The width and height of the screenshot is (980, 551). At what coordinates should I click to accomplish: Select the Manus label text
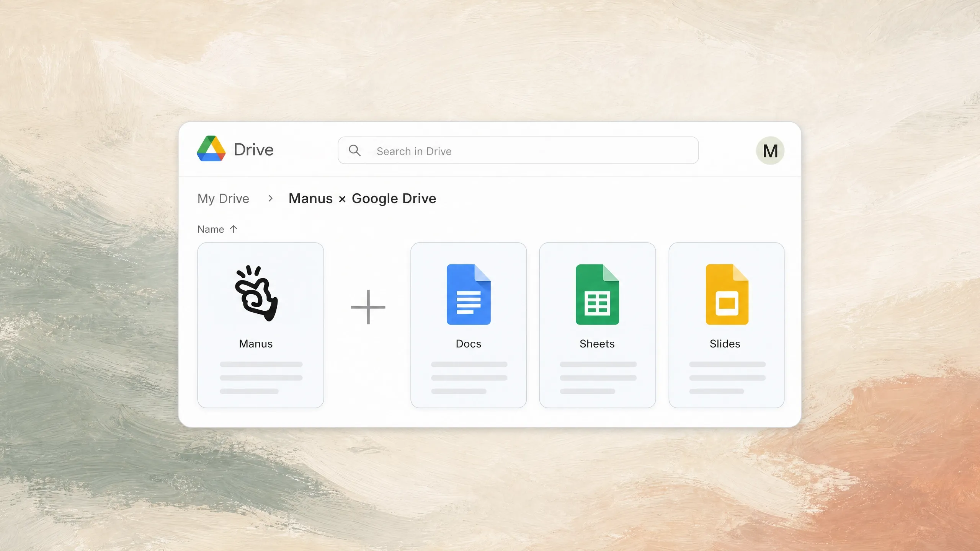coord(256,344)
